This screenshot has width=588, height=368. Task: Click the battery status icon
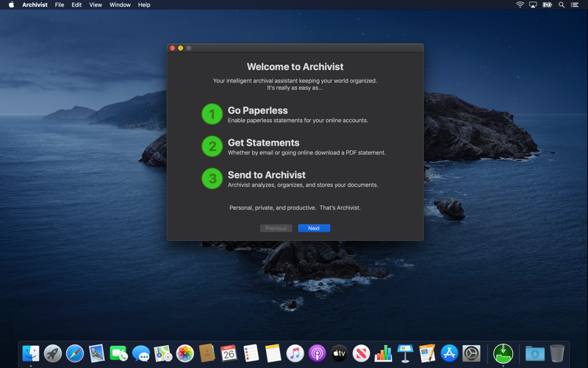[547, 5]
